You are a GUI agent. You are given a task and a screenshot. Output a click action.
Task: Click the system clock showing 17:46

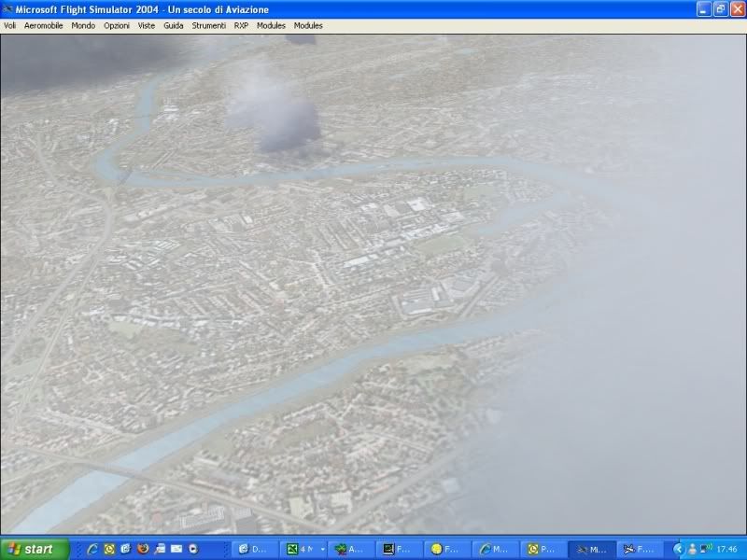[x=726, y=549]
